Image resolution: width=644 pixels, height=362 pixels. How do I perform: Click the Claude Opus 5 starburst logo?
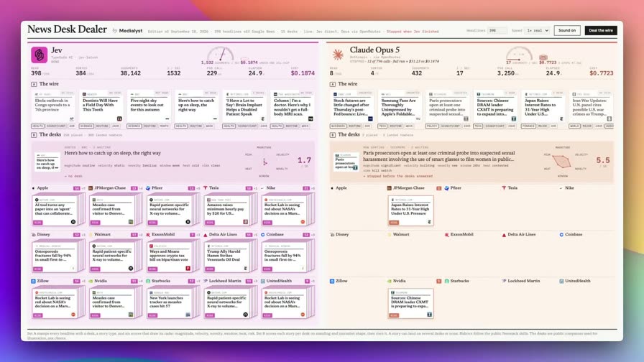coord(338,54)
